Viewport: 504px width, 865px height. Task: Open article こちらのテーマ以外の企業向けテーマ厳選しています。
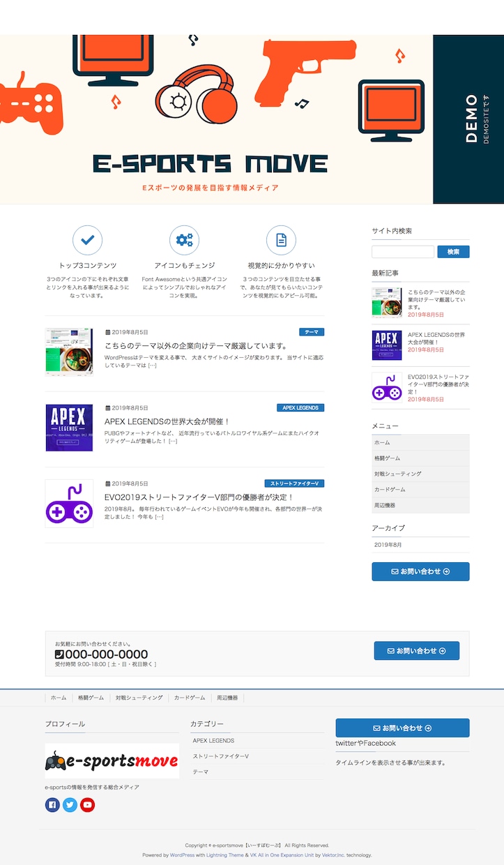(x=196, y=345)
